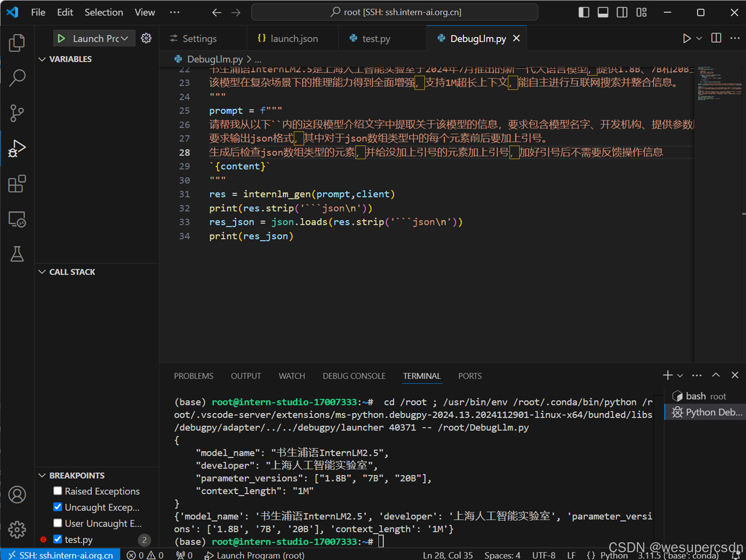The height and width of the screenshot is (560, 746).
Task: Switch to the test.py editor tab
Action: tap(376, 38)
